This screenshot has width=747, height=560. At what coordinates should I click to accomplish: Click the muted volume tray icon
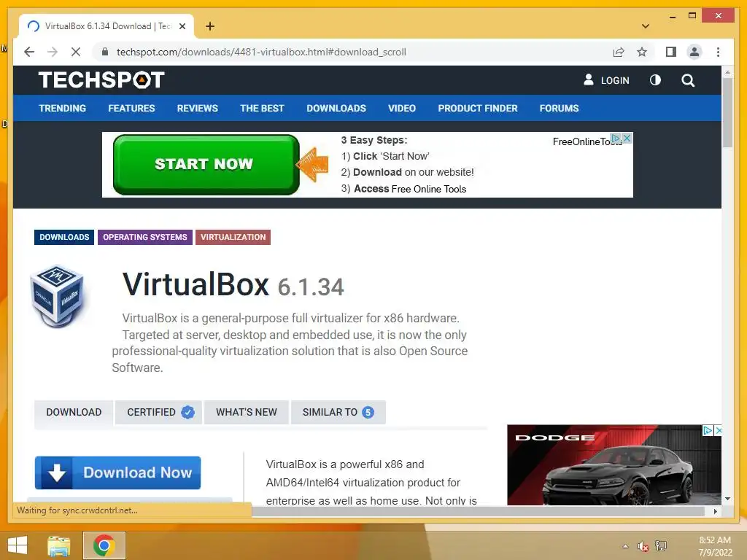pyautogui.click(x=643, y=546)
